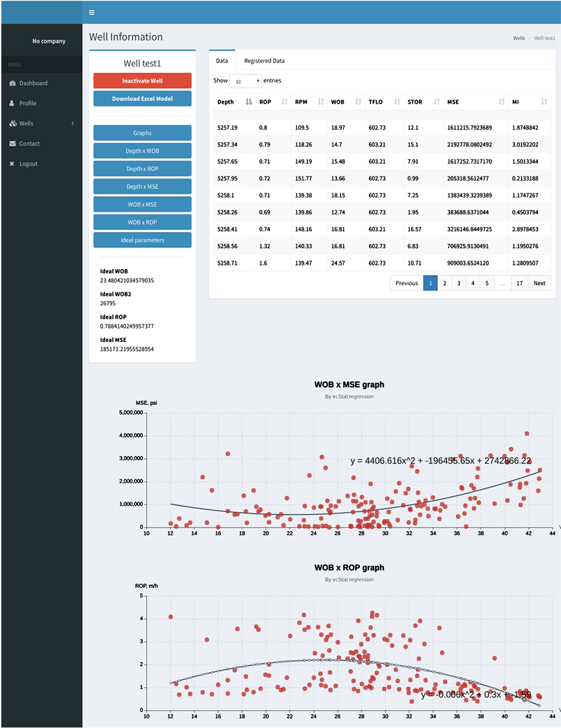Click Download Excel Model button
The width and height of the screenshot is (561, 728).
click(x=142, y=99)
